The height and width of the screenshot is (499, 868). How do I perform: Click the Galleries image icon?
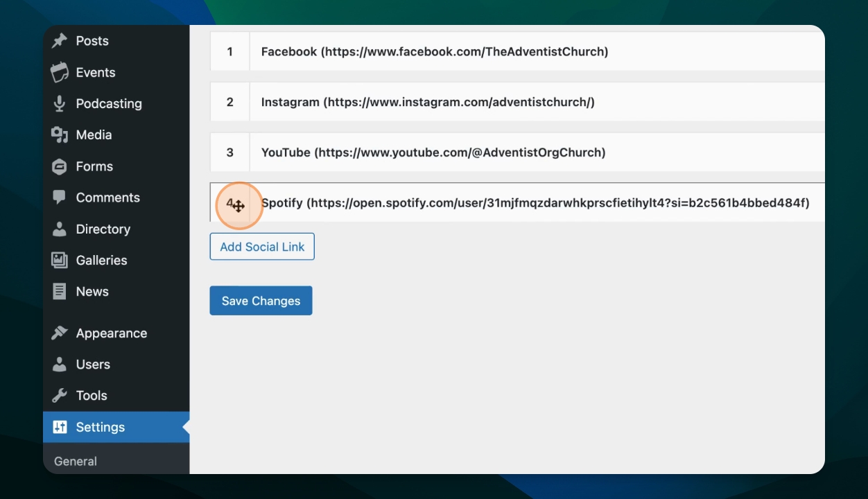[60, 260]
